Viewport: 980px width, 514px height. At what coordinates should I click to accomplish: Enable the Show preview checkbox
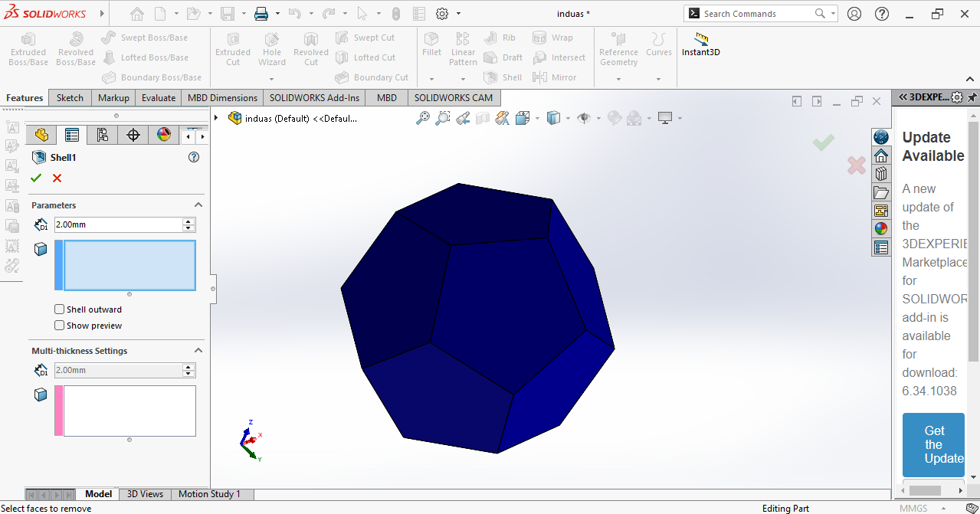[x=60, y=326]
